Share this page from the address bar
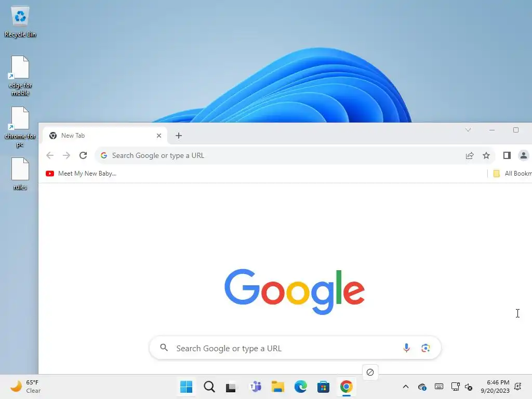Viewport: 532px width, 399px height. pos(470,155)
